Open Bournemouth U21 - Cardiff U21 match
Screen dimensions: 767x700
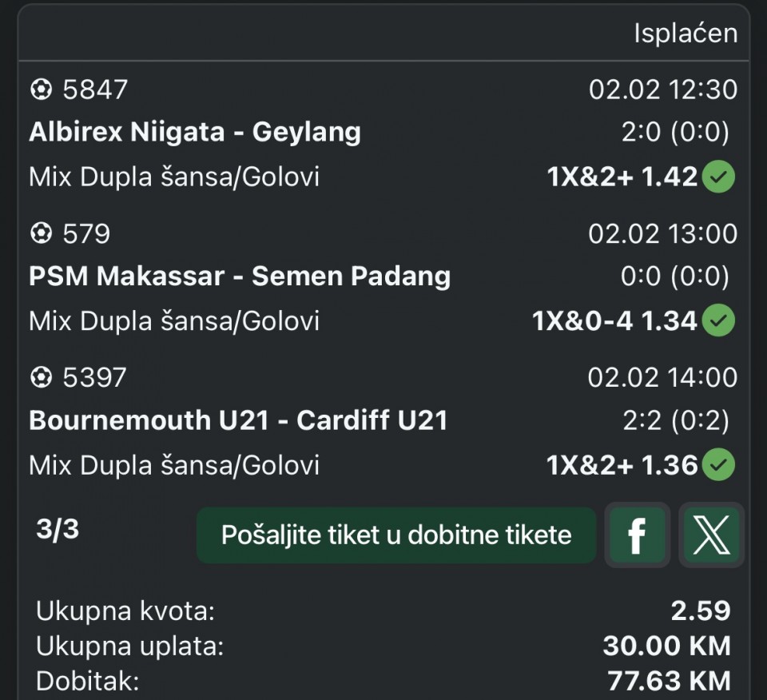click(238, 420)
